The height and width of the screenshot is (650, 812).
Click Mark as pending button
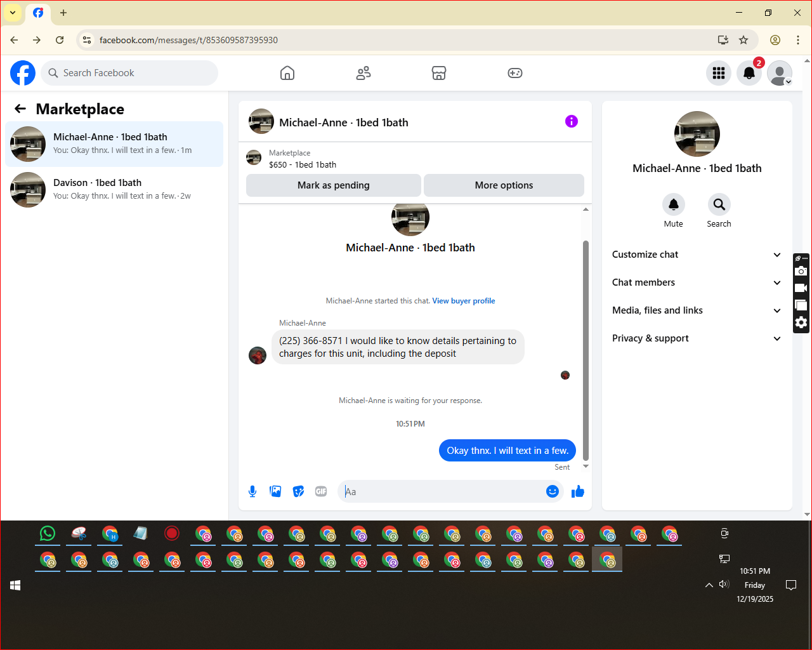(334, 185)
